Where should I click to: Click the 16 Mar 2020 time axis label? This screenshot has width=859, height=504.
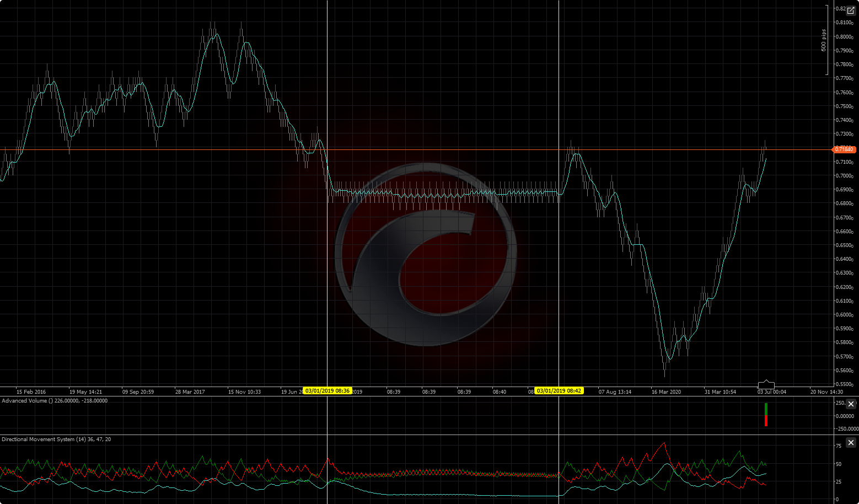coord(666,392)
